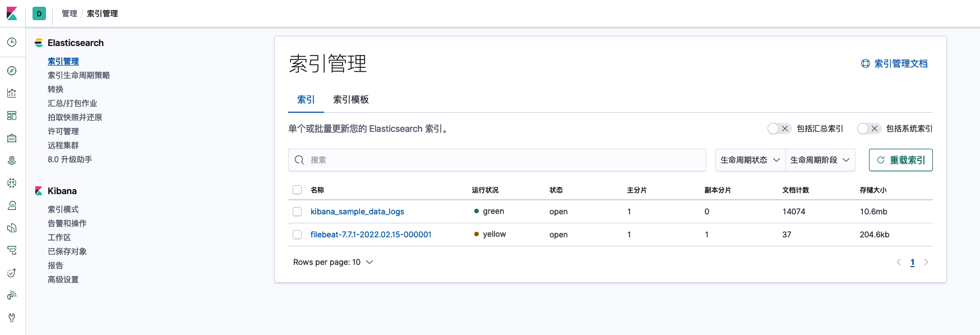Viewport: 980px width, 335px height.
Task: Open the 生命周期状态 filter dropdown
Action: pyautogui.click(x=751, y=160)
